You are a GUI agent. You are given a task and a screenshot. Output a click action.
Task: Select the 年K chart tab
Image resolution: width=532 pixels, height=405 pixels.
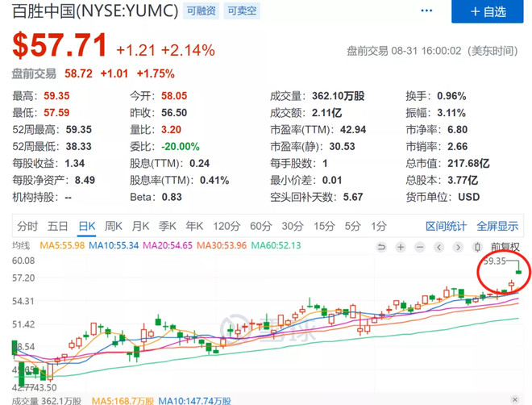coord(194,226)
